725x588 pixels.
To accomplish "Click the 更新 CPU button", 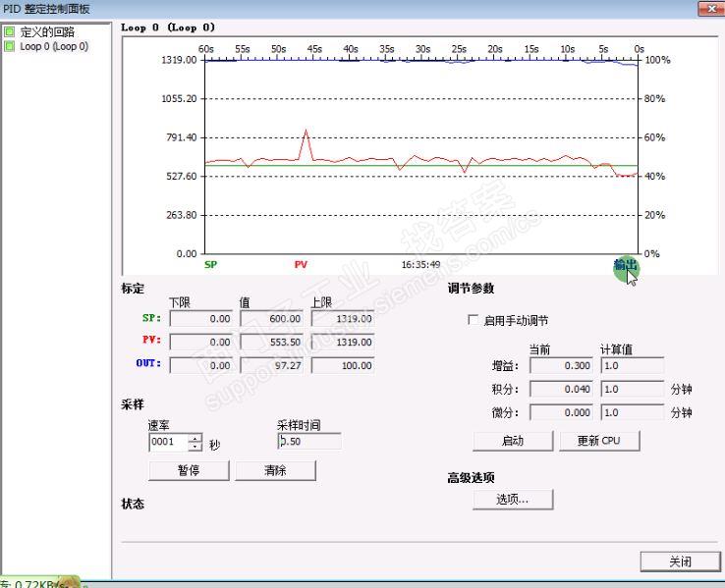I will (x=599, y=441).
